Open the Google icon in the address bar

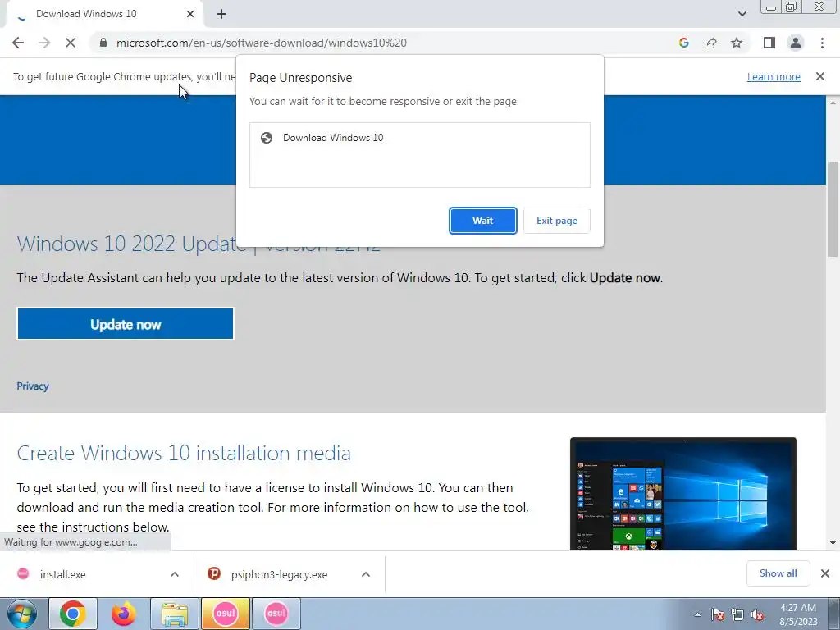683,43
